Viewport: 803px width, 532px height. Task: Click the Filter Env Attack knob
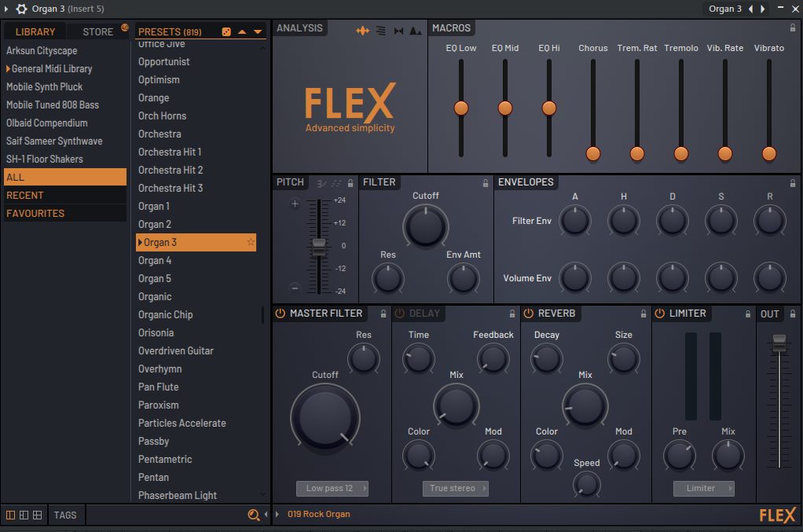574,221
